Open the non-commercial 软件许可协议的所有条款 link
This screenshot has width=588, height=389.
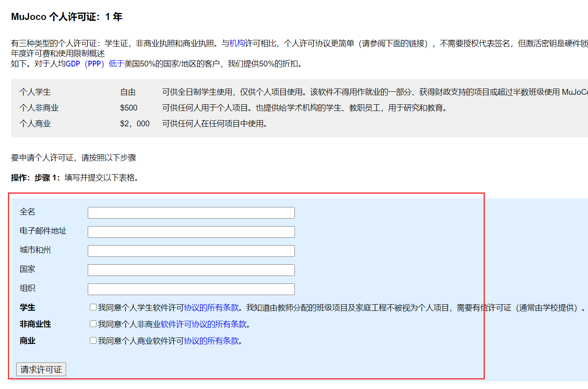pyautogui.click(x=203, y=324)
